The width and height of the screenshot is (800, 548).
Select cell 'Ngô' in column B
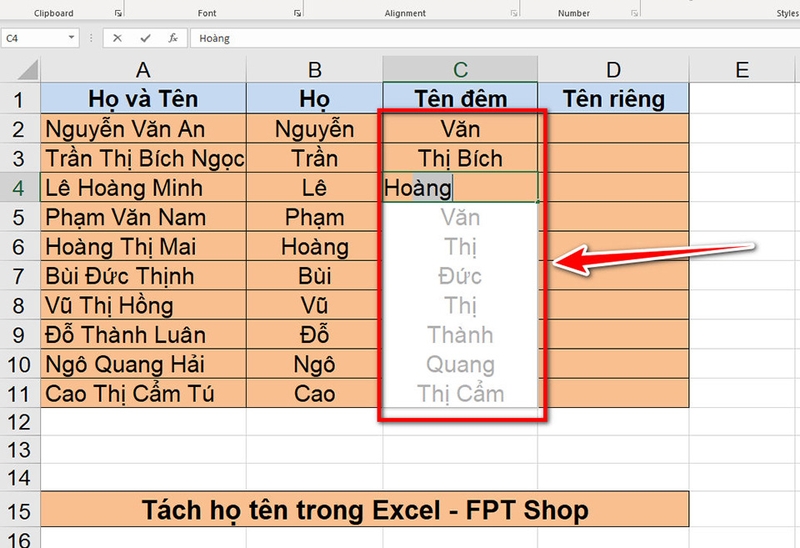315,364
